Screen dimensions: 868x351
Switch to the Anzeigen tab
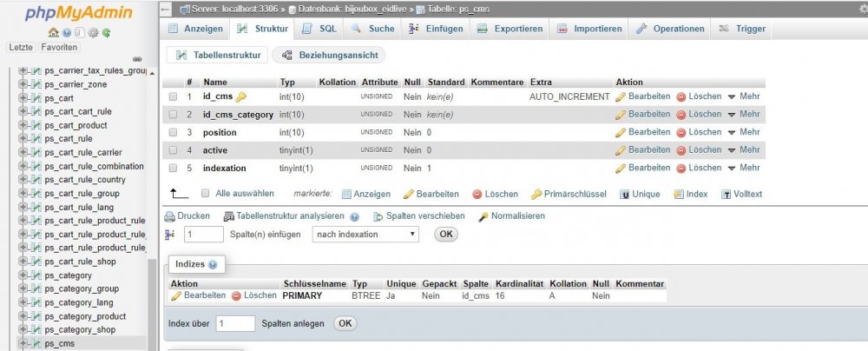coord(196,29)
